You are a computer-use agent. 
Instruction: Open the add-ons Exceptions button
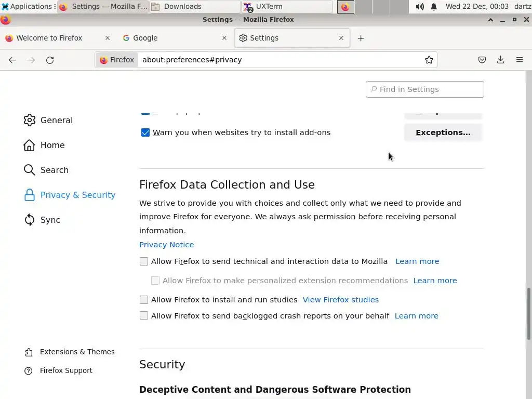click(443, 132)
